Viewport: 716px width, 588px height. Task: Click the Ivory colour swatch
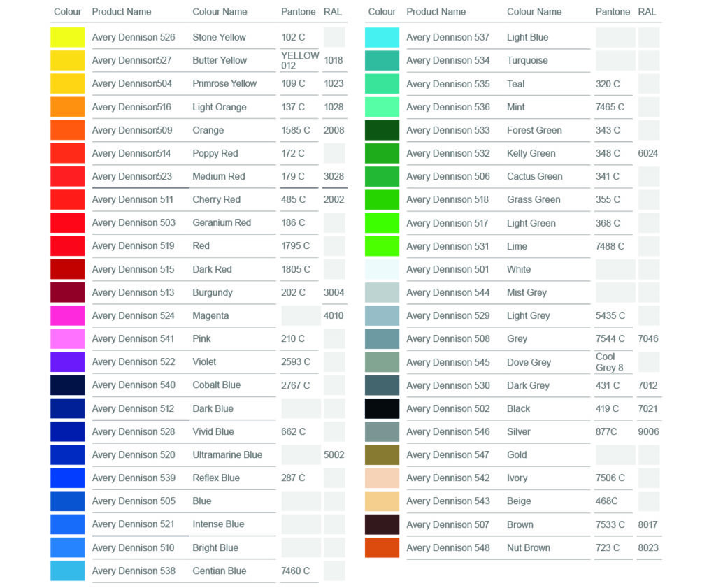tap(382, 478)
